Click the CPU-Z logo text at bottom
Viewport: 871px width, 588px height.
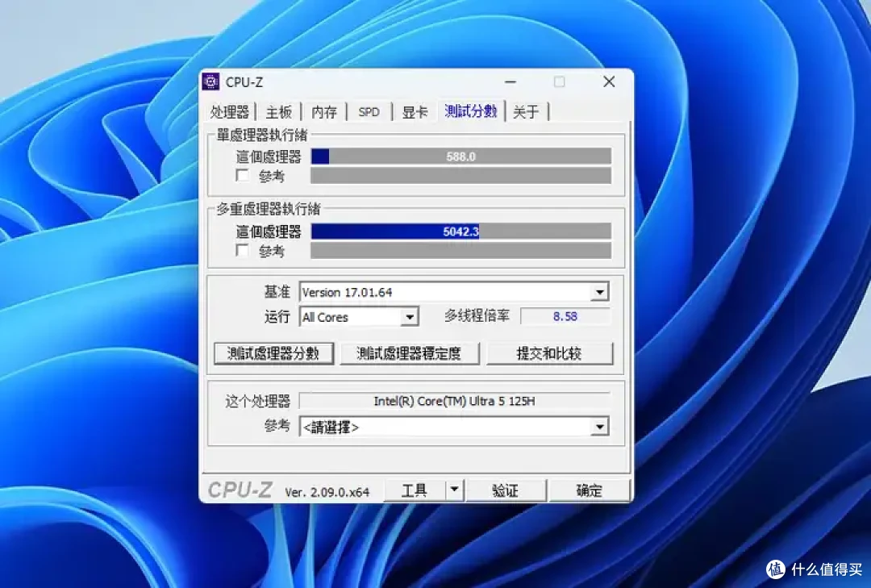point(240,490)
